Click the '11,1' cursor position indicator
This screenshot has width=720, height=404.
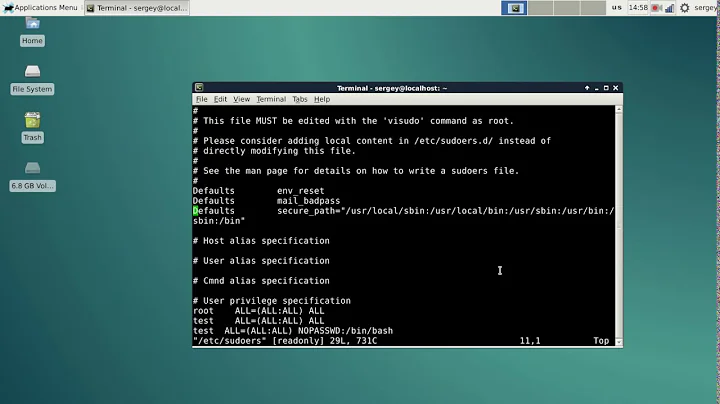coord(530,341)
